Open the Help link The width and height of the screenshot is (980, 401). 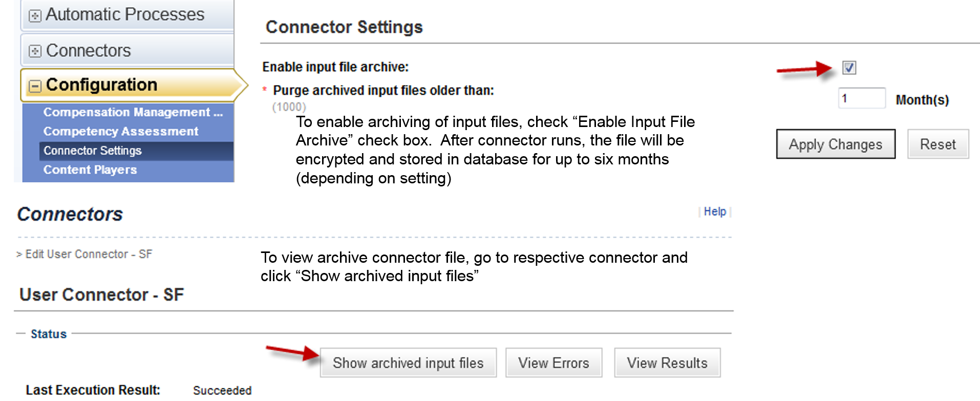pos(715,212)
